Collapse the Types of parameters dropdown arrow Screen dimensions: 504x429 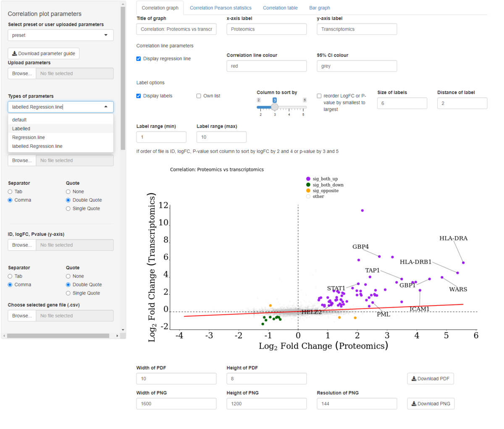[x=106, y=107]
